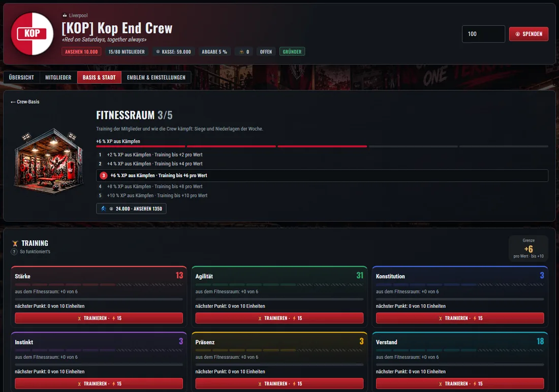Screen dimensions: 559x392
Task: Click the crew motto "Red on Saturdays, together always"
Action: [x=104, y=40]
